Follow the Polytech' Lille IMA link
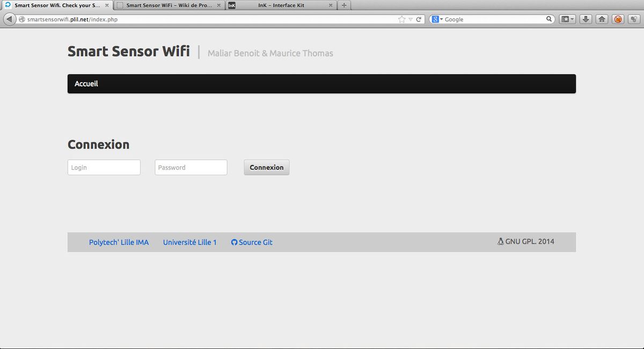 pos(119,242)
